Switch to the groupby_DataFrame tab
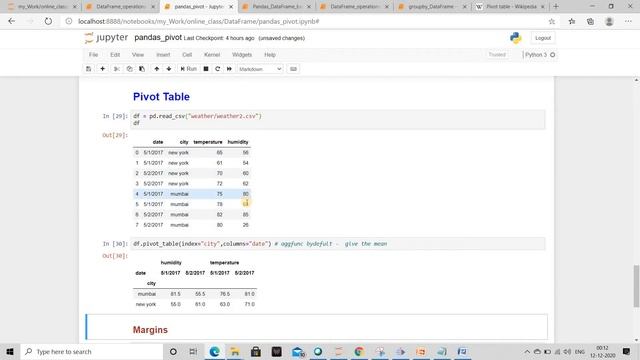Screen dimensions: 640x360 431,7
